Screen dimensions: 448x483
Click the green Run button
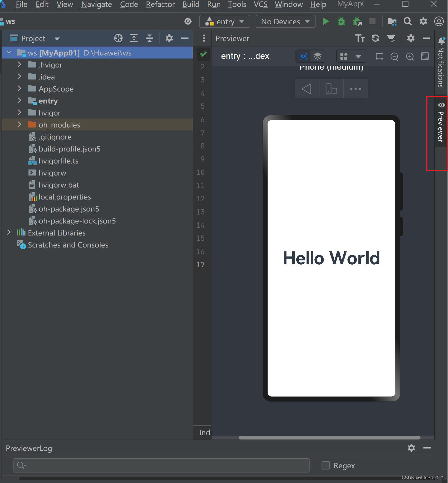coord(326,22)
